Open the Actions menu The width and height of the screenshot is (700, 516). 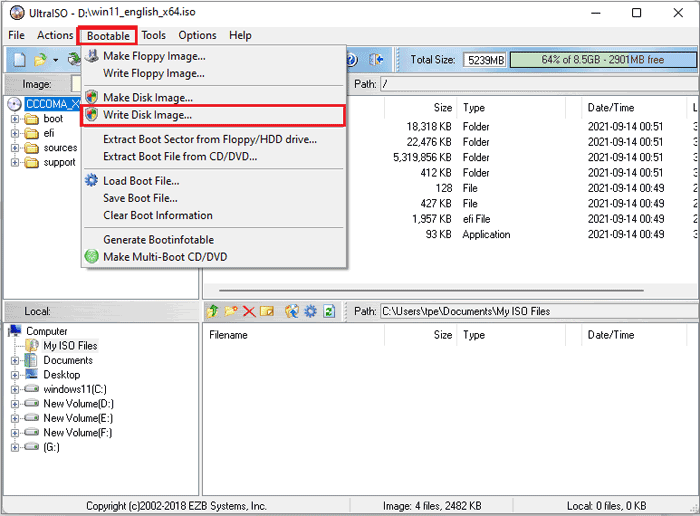pos(55,35)
